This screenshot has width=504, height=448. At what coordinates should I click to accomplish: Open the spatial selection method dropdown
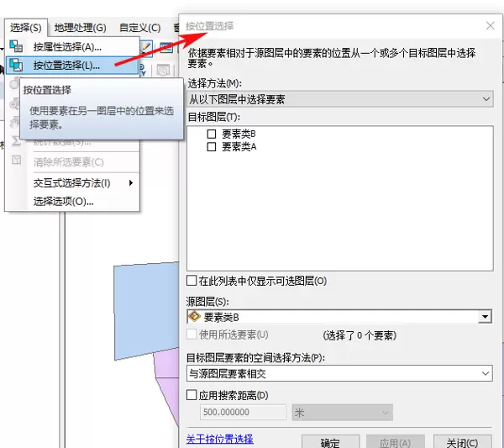[339, 374]
